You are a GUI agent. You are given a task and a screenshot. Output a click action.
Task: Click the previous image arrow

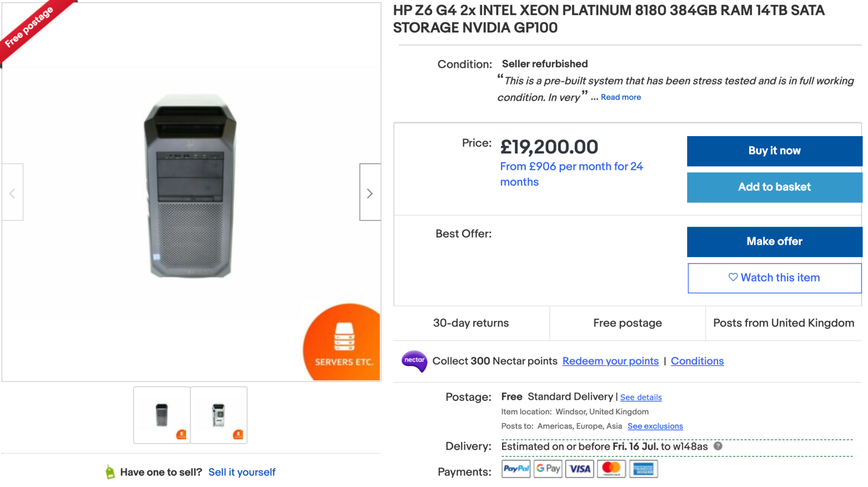(x=12, y=193)
